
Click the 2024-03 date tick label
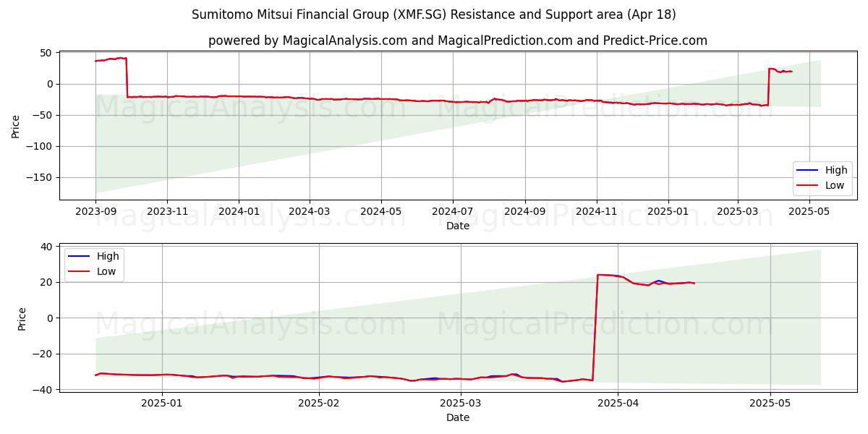pyautogui.click(x=310, y=212)
